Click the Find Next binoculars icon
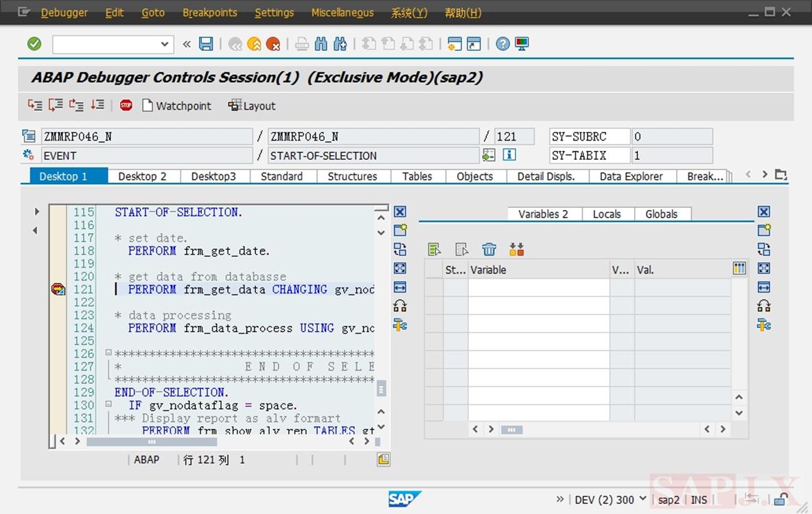This screenshot has height=514, width=812. pos(340,44)
